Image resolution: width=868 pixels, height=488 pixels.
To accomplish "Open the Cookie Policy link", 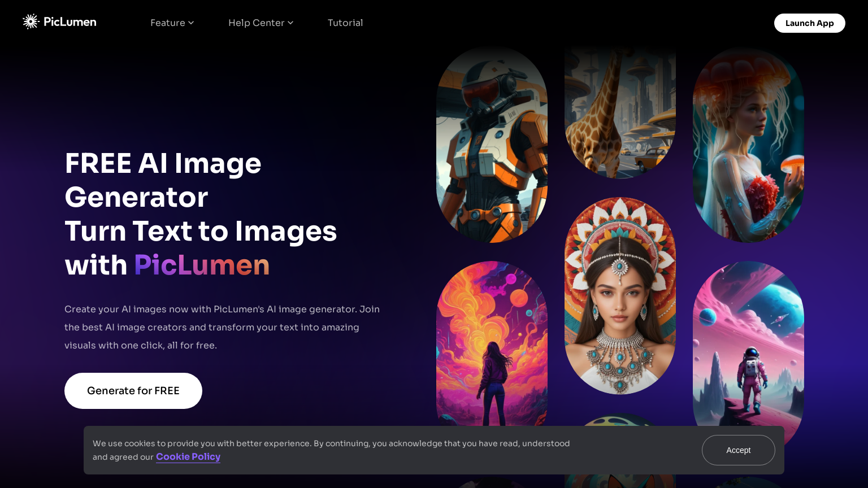I will [188, 457].
